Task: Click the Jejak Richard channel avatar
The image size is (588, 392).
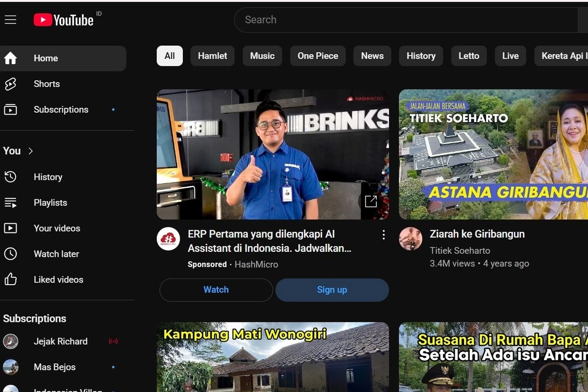Action: click(x=10, y=342)
